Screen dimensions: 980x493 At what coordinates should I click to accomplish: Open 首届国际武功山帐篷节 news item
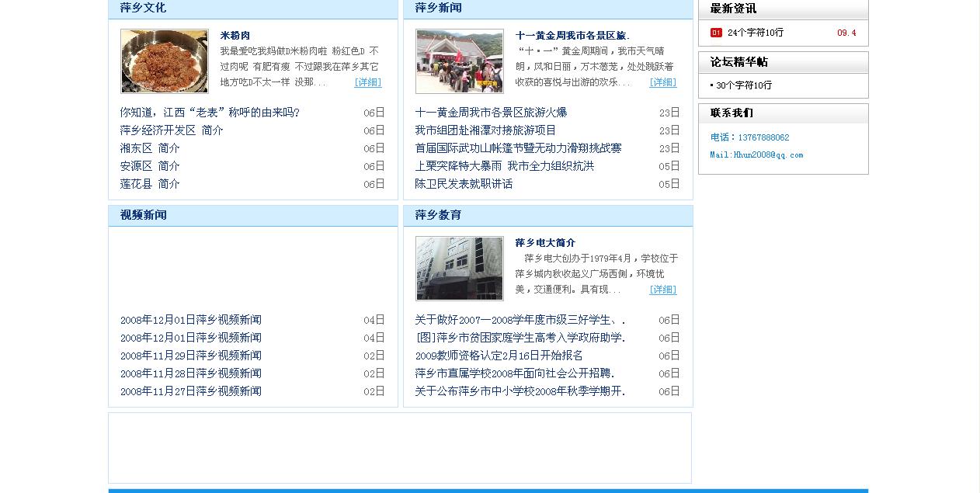pyautogui.click(x=518, y=148)
